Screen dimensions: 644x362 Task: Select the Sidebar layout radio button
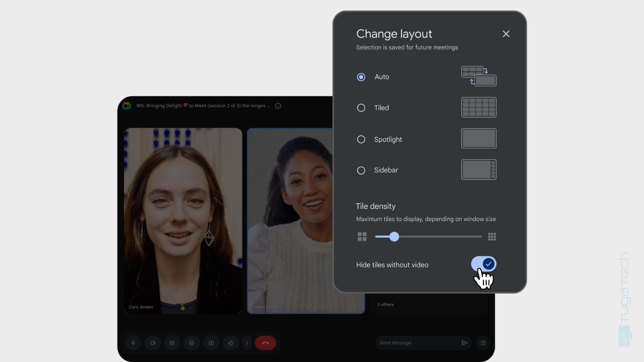click(x=361, y=171)
